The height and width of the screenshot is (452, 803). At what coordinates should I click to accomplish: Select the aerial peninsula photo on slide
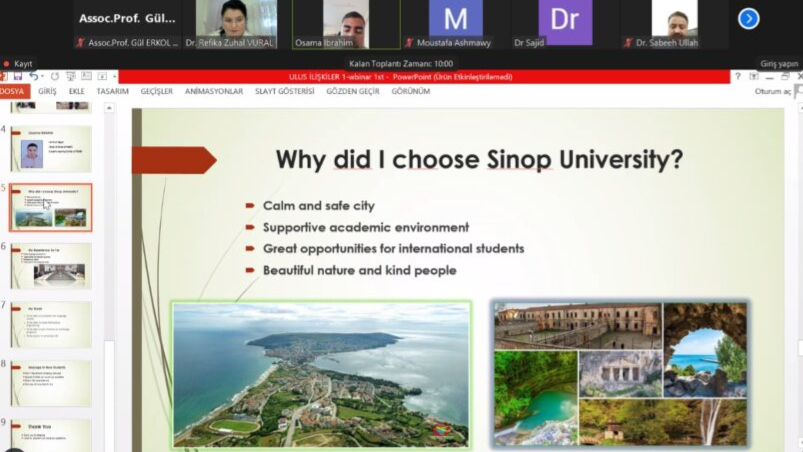pyautogui.click(x=322, y=375)
